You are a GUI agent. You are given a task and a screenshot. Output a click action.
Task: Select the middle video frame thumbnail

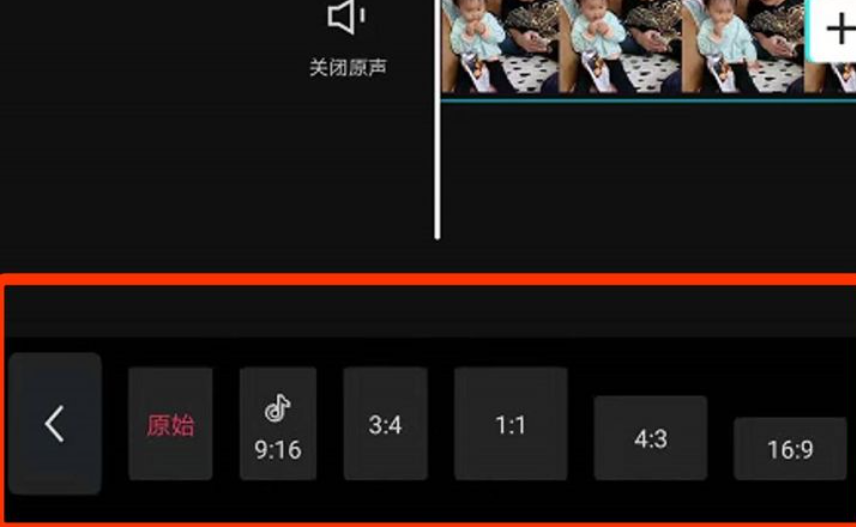tap(620, 46)
